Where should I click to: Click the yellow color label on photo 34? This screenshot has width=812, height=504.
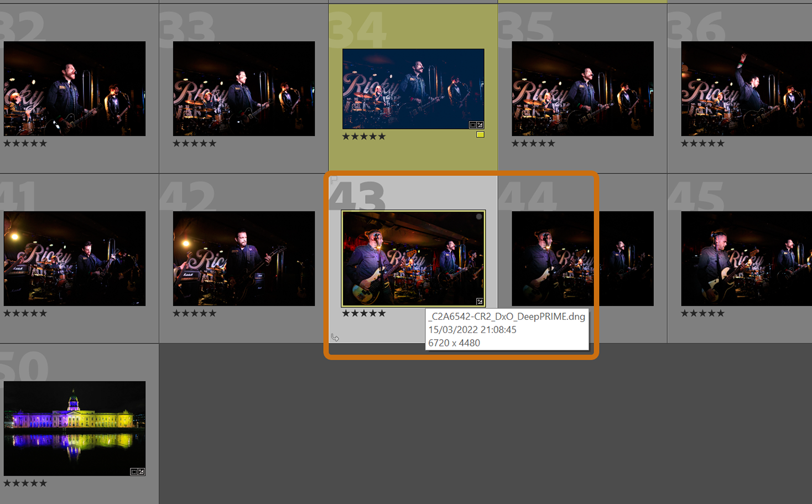(480, 134)
